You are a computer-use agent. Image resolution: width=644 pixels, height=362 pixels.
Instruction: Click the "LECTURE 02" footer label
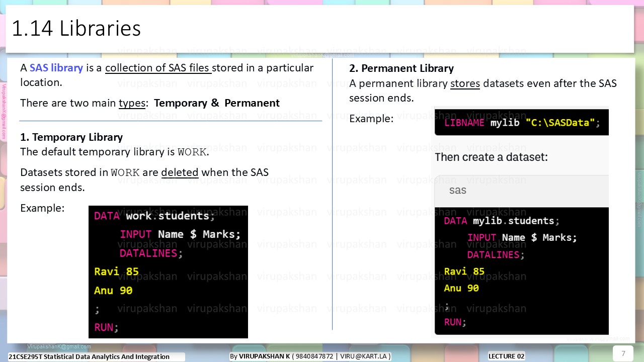(507, 356)
